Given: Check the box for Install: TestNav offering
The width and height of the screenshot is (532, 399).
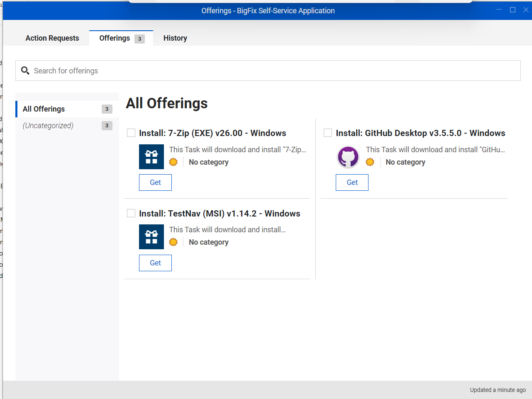Looking at the screenshot, I should pyautogui.click(x=131, y=213).
